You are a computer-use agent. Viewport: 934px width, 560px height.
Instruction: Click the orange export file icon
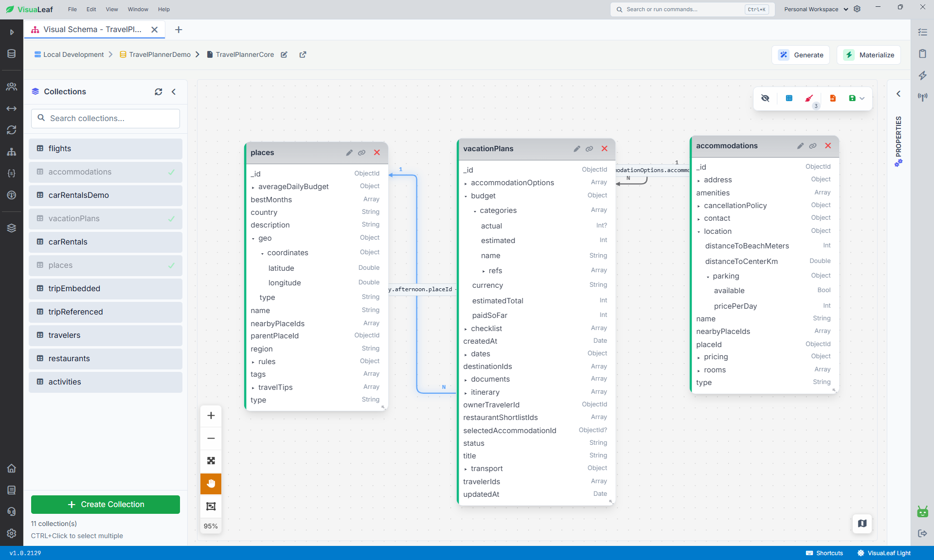pos(833,98)
